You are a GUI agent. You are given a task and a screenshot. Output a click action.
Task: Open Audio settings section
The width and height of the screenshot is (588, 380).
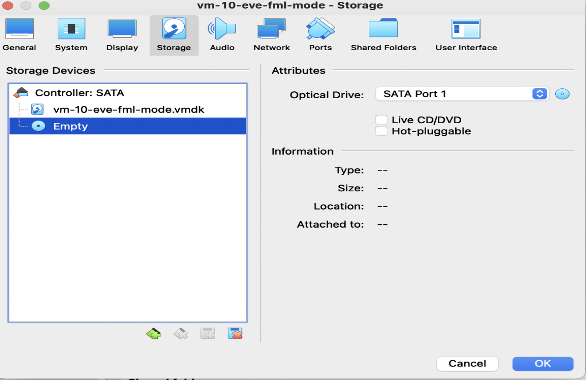click(x=222, y=35)
